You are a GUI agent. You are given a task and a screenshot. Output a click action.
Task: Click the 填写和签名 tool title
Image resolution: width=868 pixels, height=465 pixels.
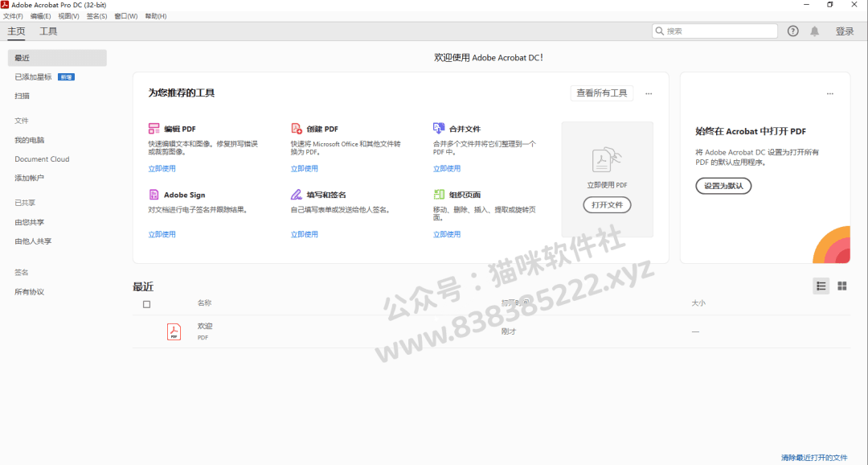tap(326, 195)
